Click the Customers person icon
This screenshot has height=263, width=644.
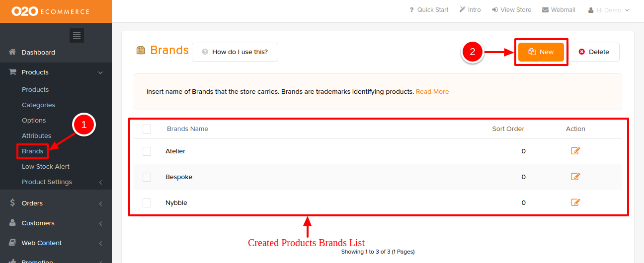click(13, 223)
